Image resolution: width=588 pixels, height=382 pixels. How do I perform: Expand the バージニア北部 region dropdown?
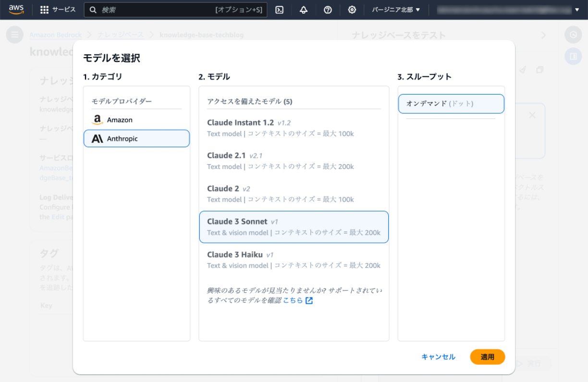click(x=396, y=10)
